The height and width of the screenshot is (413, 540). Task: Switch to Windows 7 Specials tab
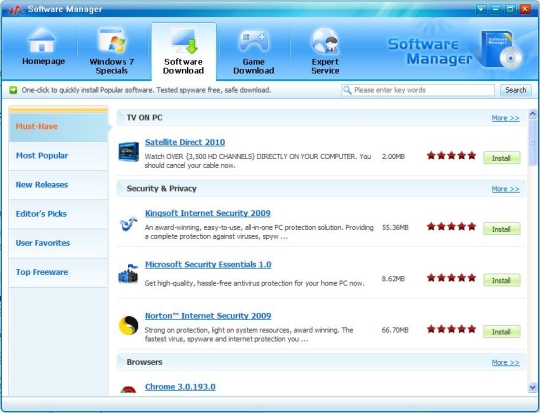point(112,51)
